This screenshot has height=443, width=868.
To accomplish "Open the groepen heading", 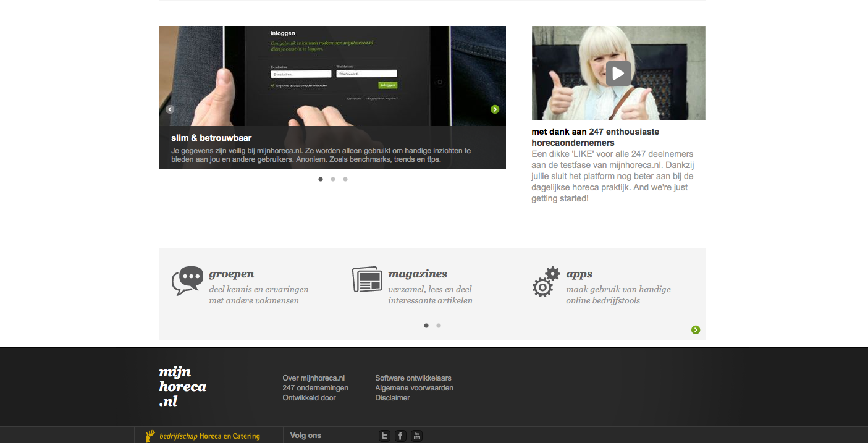I will click(232, 274).
